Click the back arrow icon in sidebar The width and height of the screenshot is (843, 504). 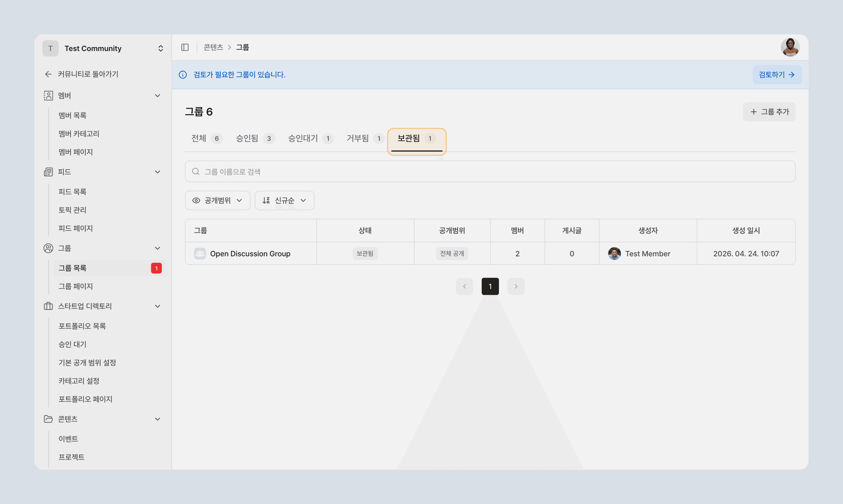(48, 74)
